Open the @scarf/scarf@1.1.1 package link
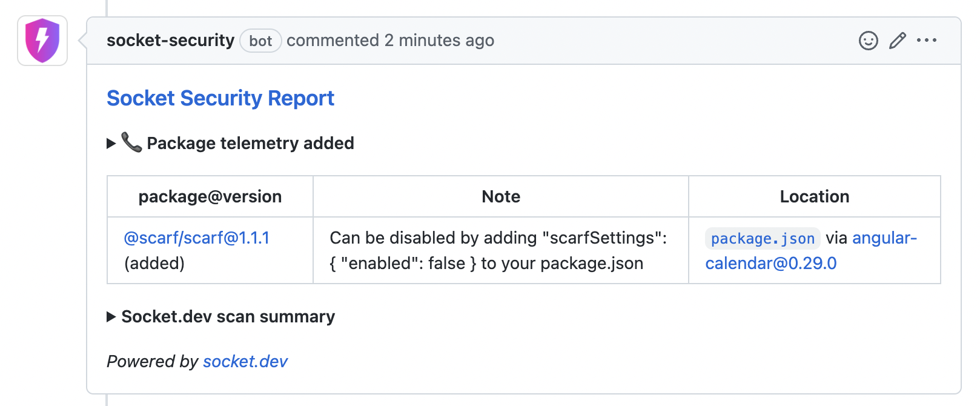Screen dimensions: 980x406 (197, 238)
